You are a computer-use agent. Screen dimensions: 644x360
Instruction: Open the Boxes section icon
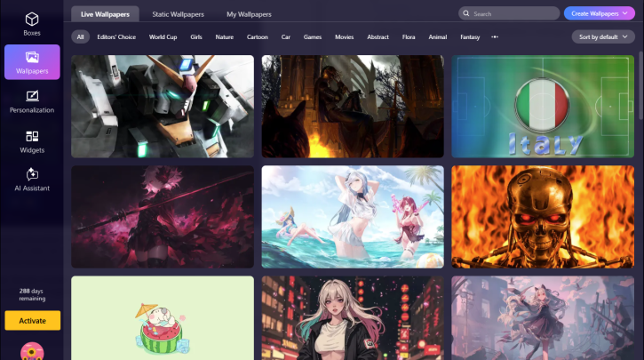click(x=32, y=19)
